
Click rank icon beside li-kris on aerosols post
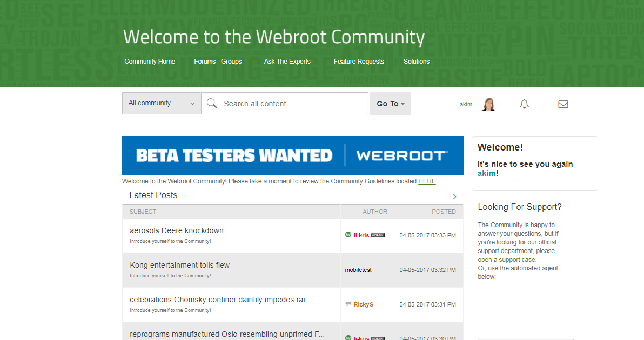[348, 235]
